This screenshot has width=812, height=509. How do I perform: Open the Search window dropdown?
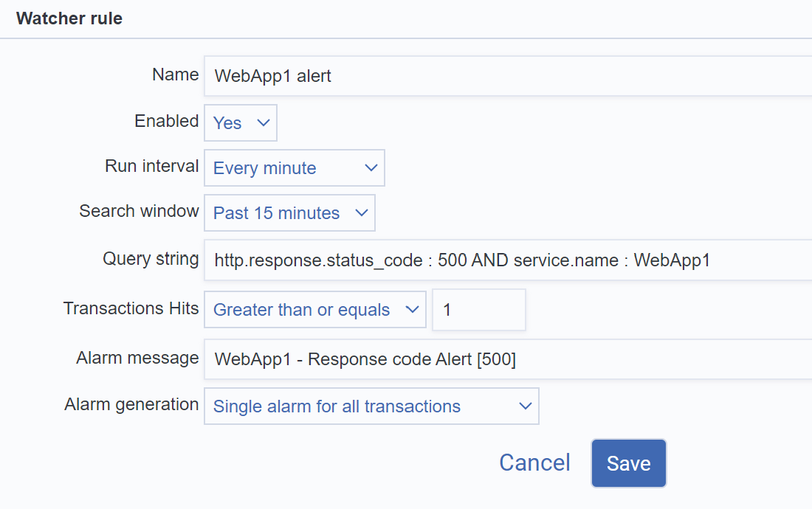click(x=289, y=212)
